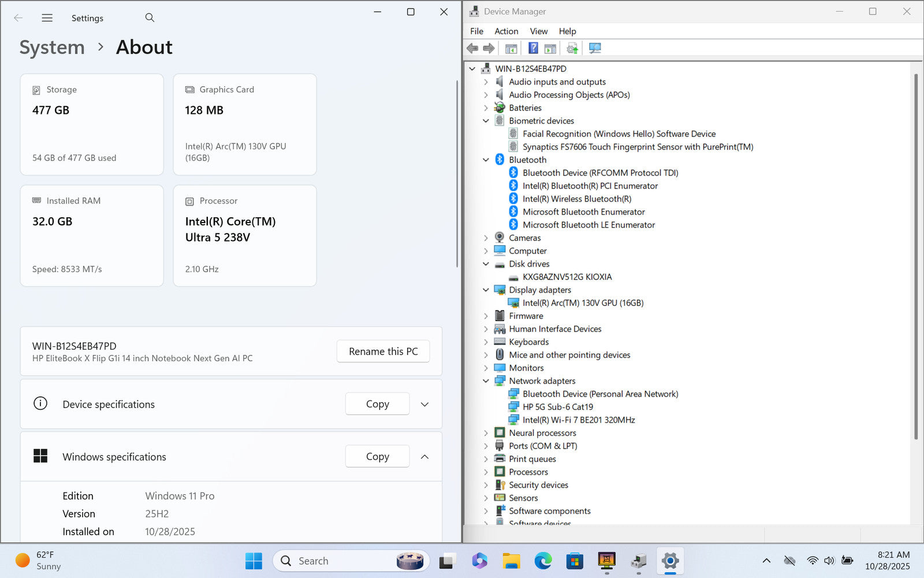Expand the Device specifications section chevron
Image resolution: width=924 pixels, height=578 pixels.
click(424, 404)
